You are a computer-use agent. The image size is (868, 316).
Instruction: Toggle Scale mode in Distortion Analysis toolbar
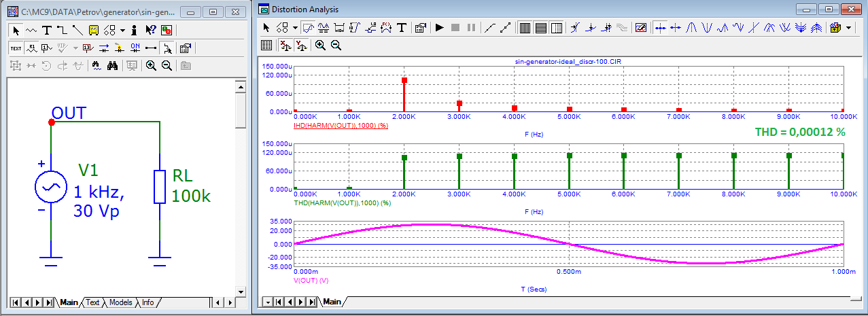coord(309,28)
